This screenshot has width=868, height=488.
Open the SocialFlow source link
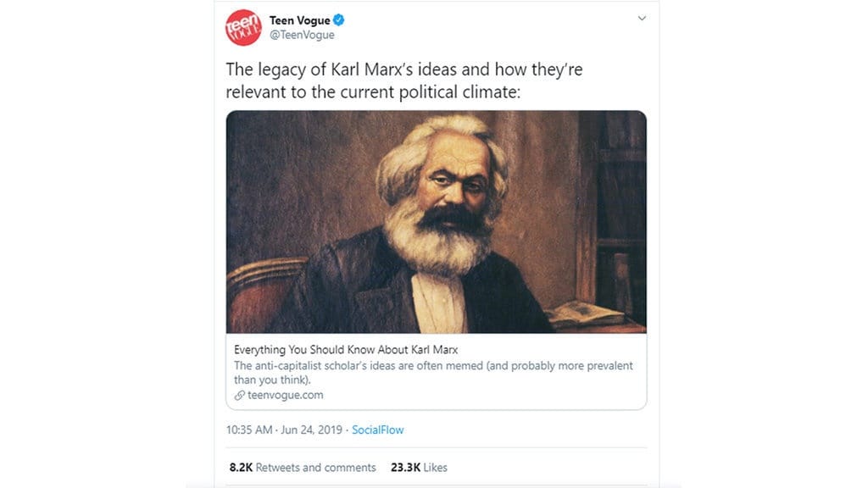[x=378, y=430]
